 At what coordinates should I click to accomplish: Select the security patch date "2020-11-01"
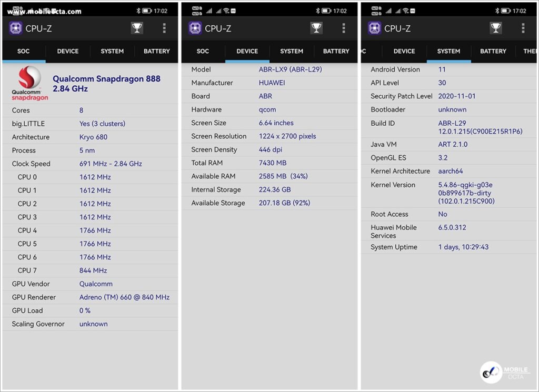[x=457, y=96]
